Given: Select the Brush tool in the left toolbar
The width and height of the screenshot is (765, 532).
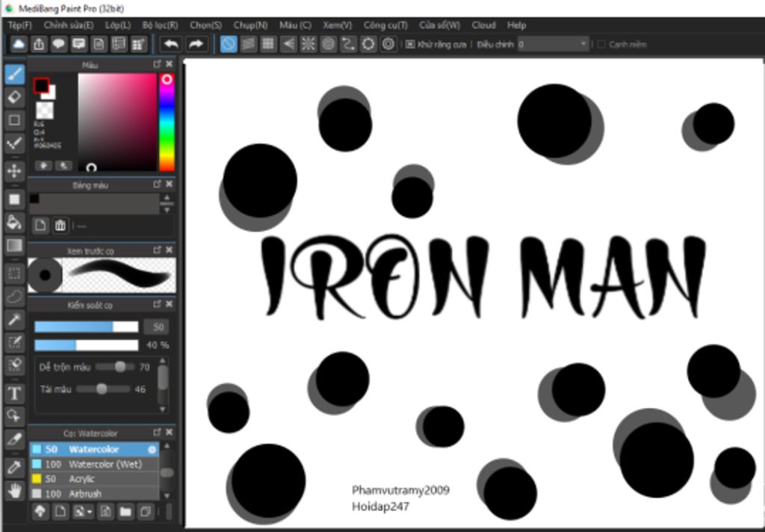Looking at the screenshot, I should coord(15,75).
